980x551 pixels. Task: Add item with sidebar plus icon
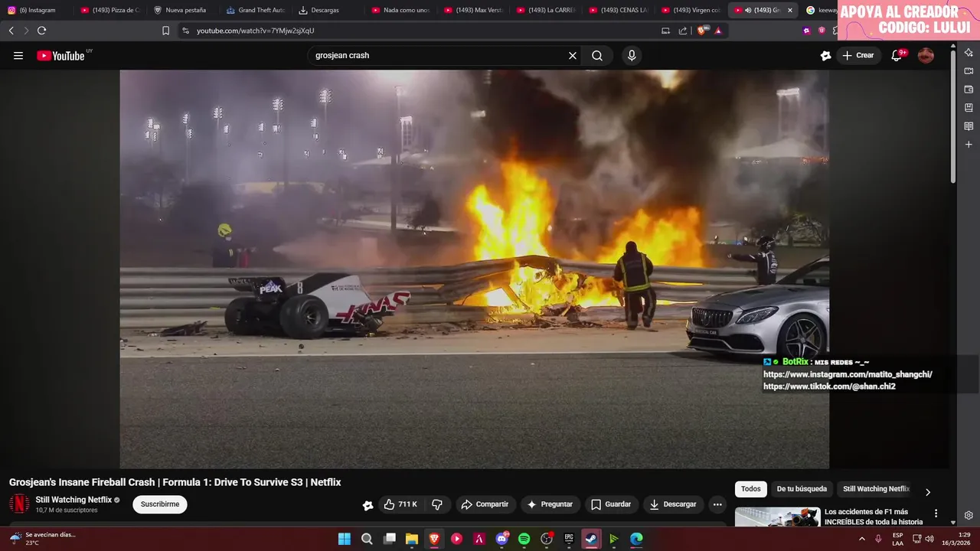point(969,144)
